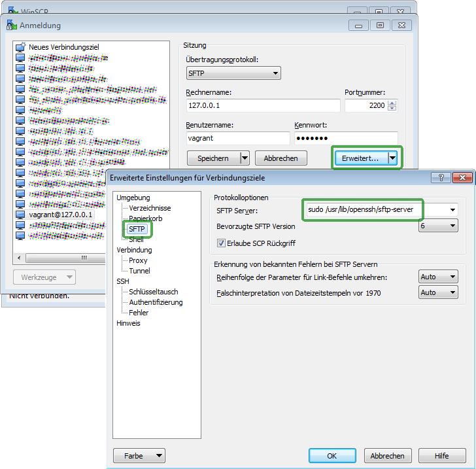Maximize the Anmeldung window
Image resolution: width=476 pixels, height=469 pixels.
pyautogui.click(x=380, y=26)
